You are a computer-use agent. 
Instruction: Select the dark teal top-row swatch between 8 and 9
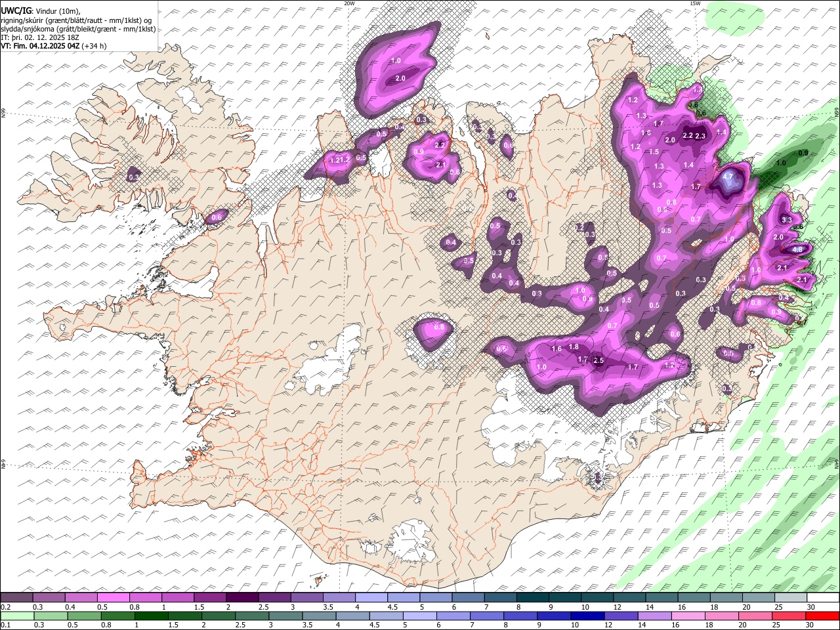click(532, 598)
